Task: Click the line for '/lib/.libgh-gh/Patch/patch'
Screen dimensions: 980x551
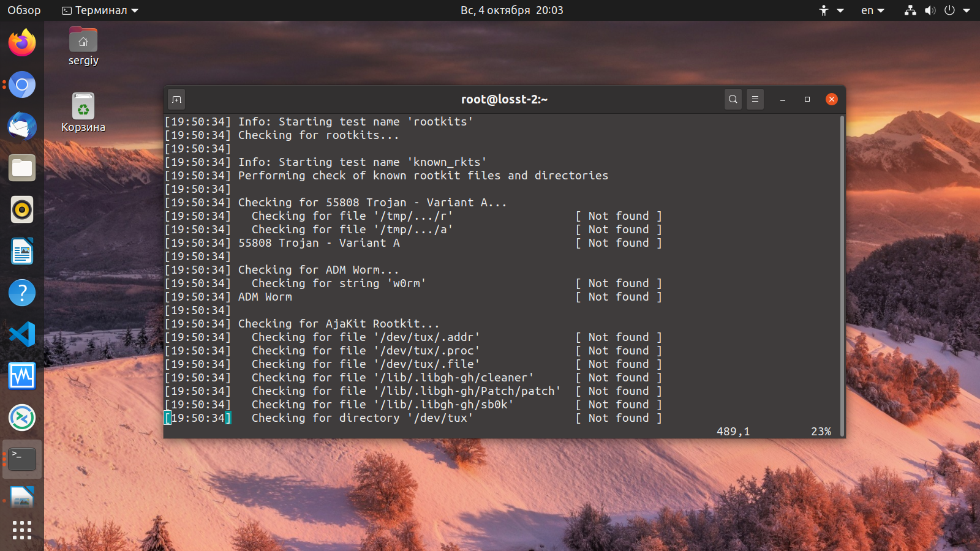Action: [x=413, y=391]
